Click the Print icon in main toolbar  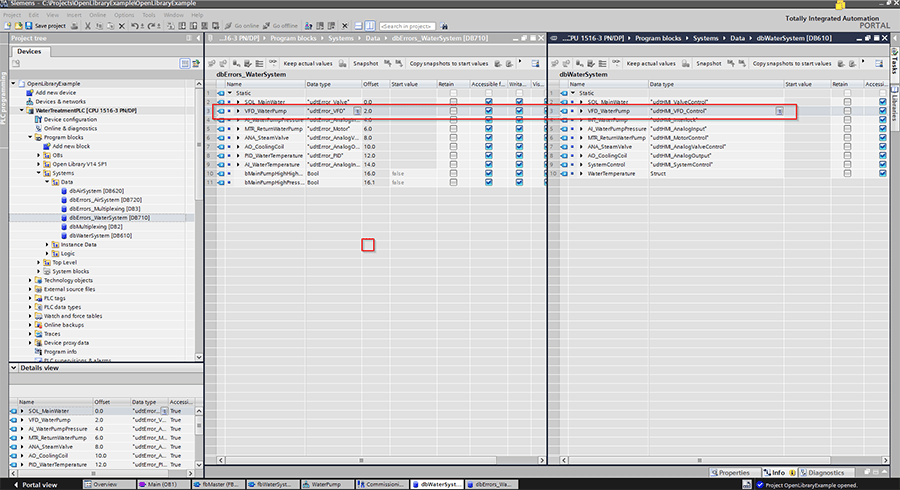(75, 26)
